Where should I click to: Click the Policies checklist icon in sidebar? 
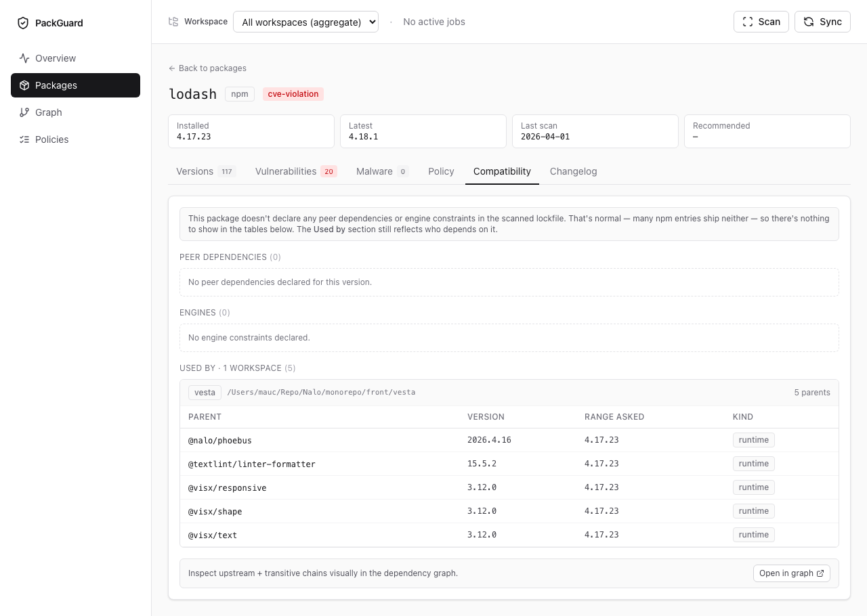tap(24, 139)
